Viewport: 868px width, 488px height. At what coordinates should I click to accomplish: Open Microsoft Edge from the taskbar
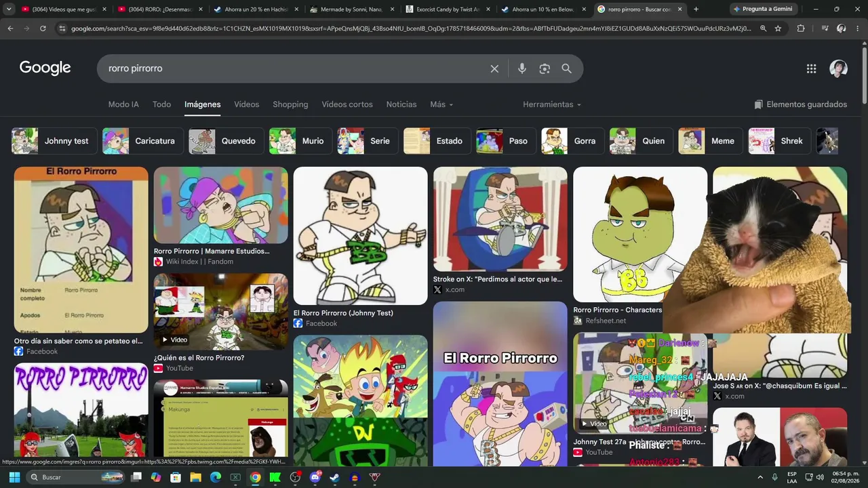click(x=216, y=477)
